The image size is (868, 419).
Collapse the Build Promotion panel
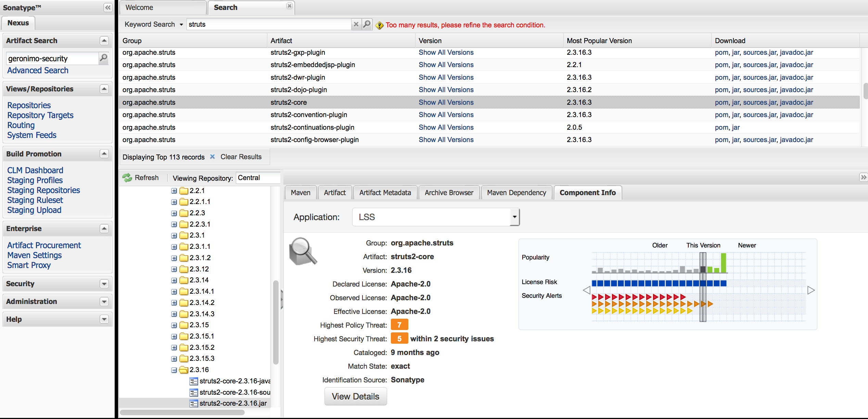click(104, 154)
